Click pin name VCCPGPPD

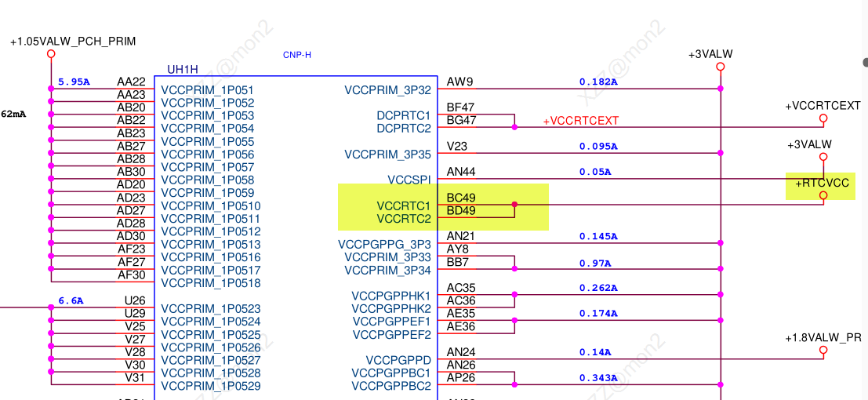point(398,360)
